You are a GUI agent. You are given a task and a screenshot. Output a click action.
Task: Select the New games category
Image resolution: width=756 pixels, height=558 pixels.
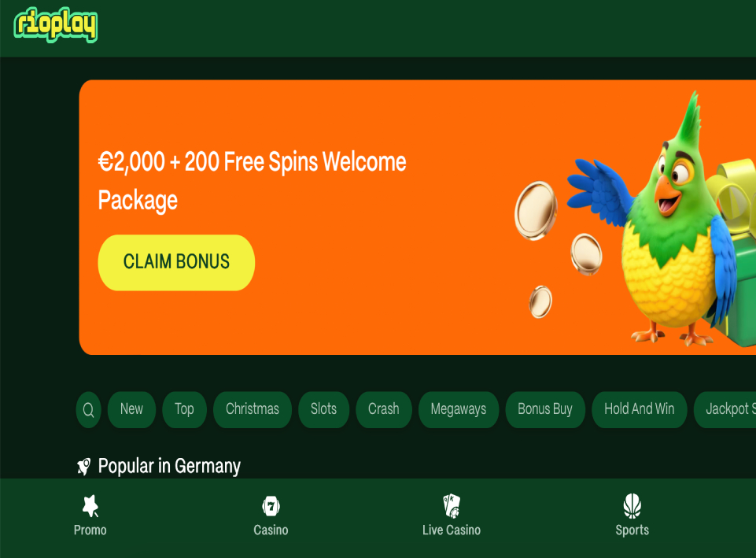pos(131,410)
